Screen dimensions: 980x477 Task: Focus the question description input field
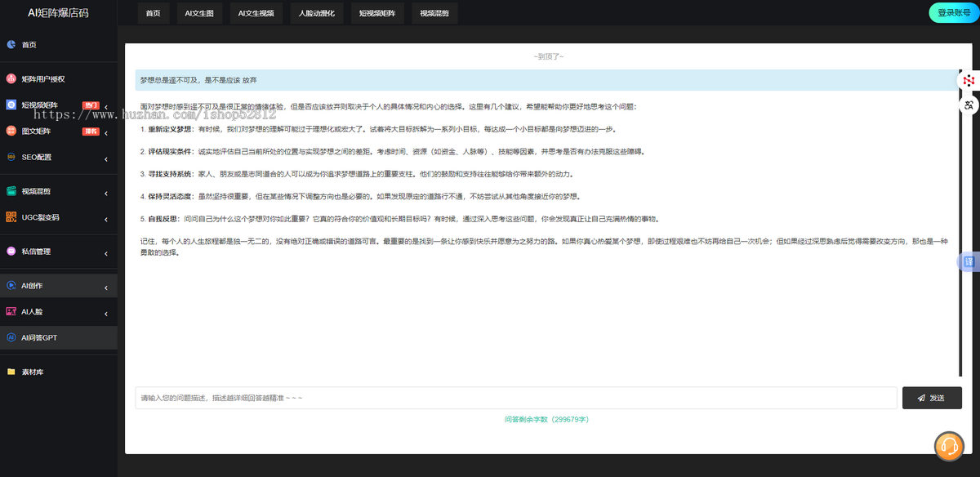[x=516, y=398]
